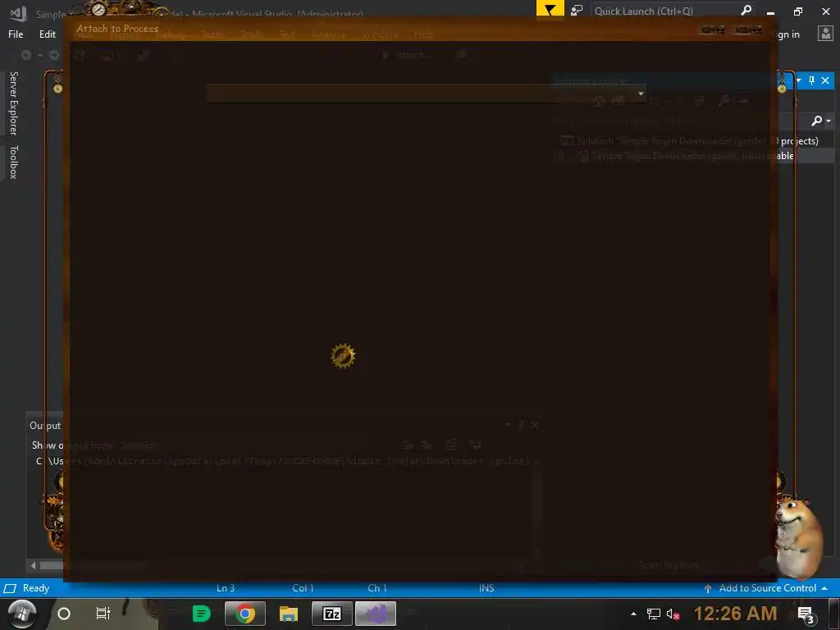Show hidden system tray icons

point(634,614)
